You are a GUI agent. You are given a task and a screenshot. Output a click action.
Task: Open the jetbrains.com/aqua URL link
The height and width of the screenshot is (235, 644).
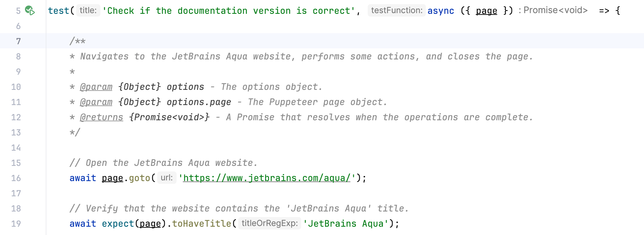(x=267, y=178)
